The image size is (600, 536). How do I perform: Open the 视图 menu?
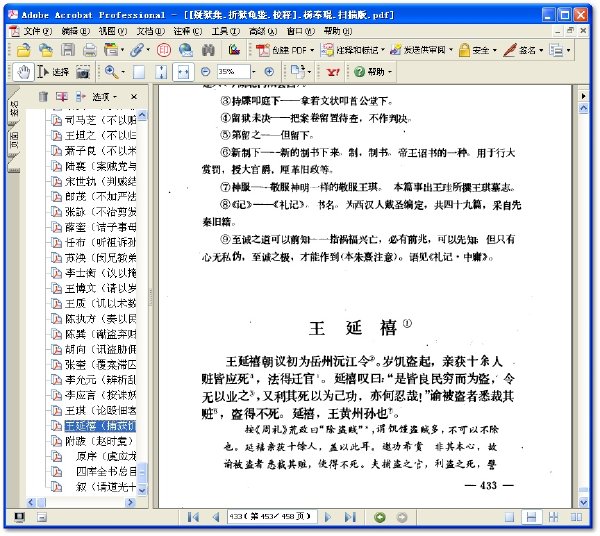click(x=112, y=31)
